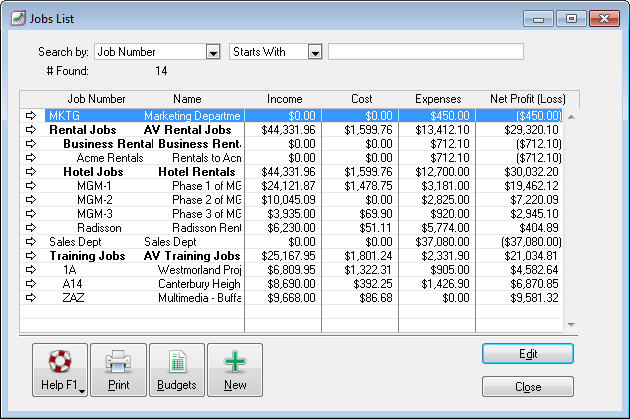
Task: Click the Multimedia - Buffa name cell
Action: [x=199, y=298]
